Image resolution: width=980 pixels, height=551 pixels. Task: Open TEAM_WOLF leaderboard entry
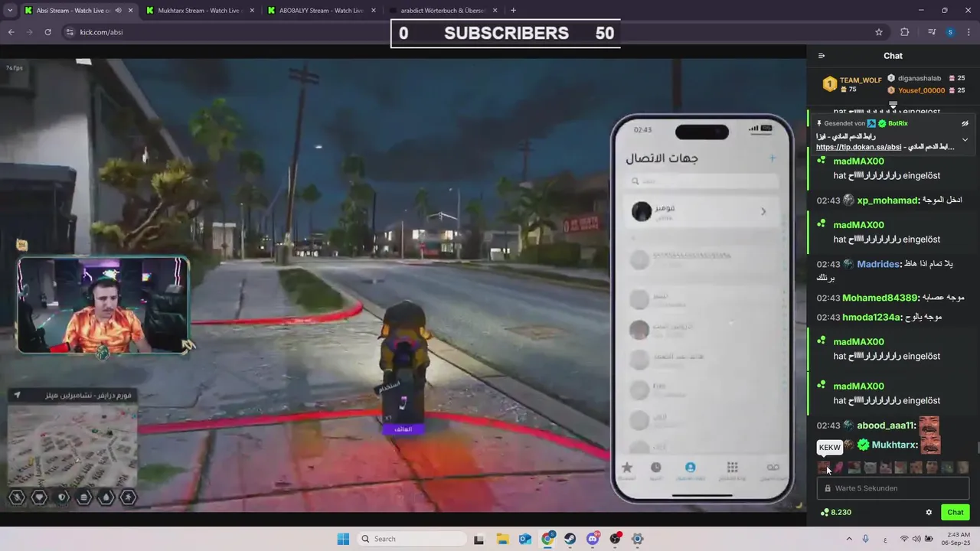tap(851, 84)
